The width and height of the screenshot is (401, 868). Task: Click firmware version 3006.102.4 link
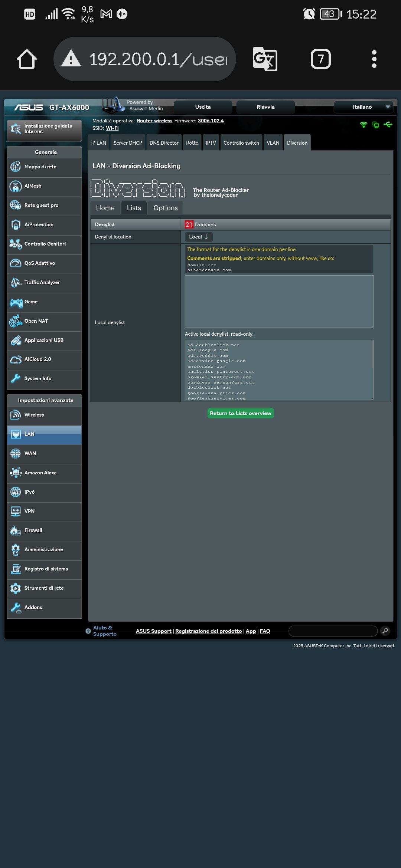click(211, 121)
